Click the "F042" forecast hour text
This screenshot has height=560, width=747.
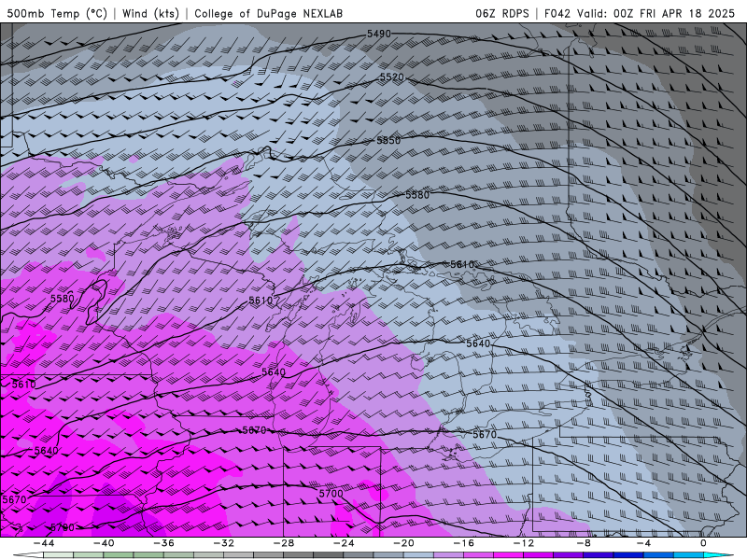pos(557,13)
